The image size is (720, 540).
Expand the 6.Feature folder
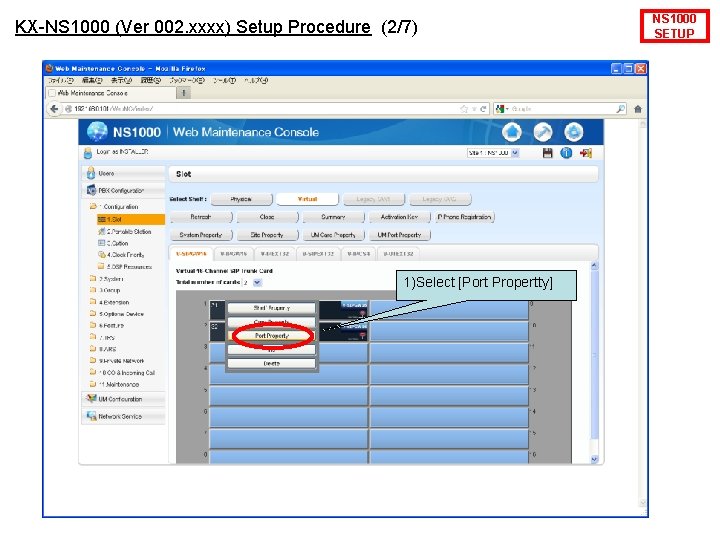[x=93, y=325]
